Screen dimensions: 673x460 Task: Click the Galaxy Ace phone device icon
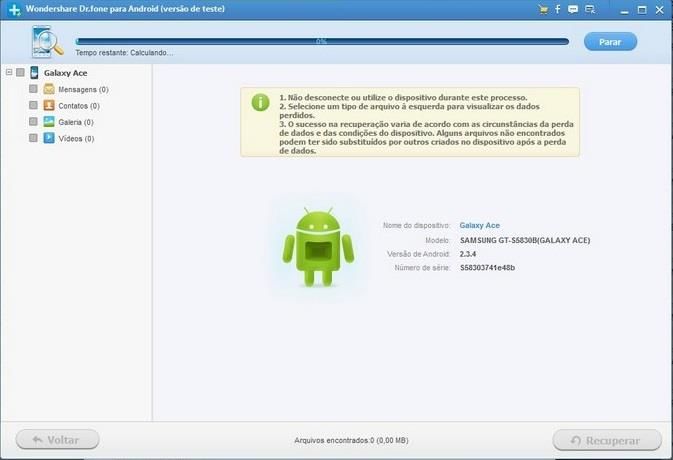pyautogui.click(x=34, y=73)
